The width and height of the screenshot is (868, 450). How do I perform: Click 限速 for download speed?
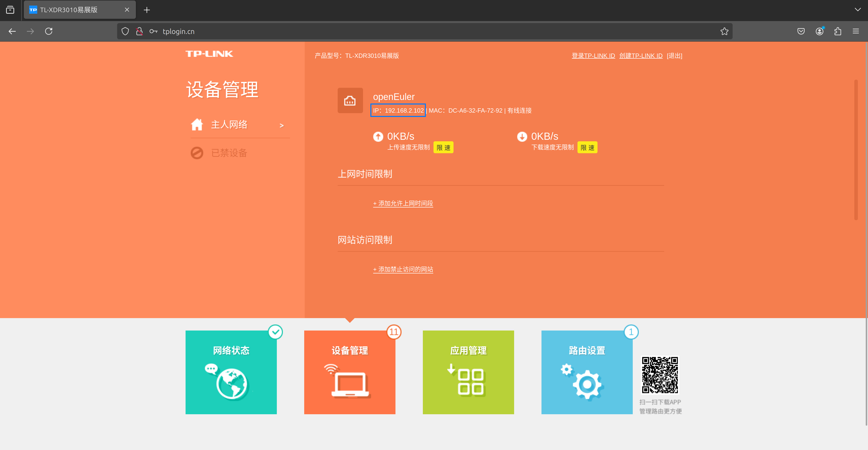pyautogui.click(x=587, y=148)
